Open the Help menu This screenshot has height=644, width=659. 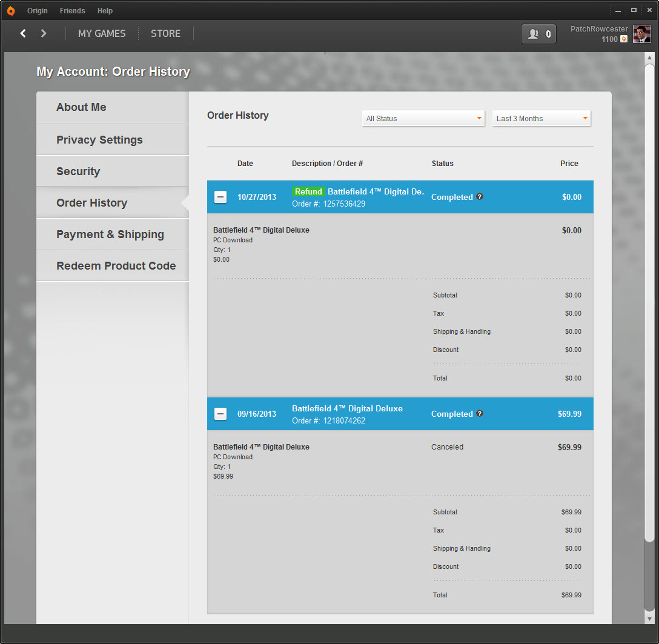coord(105,11)
